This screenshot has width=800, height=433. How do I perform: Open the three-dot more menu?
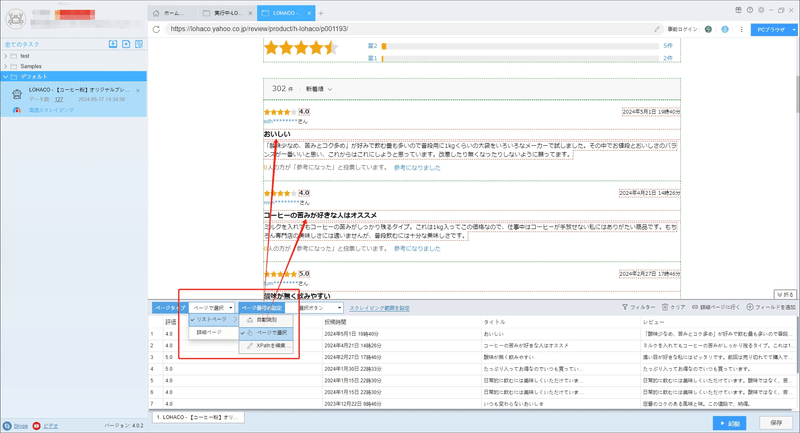click(741, 29)
